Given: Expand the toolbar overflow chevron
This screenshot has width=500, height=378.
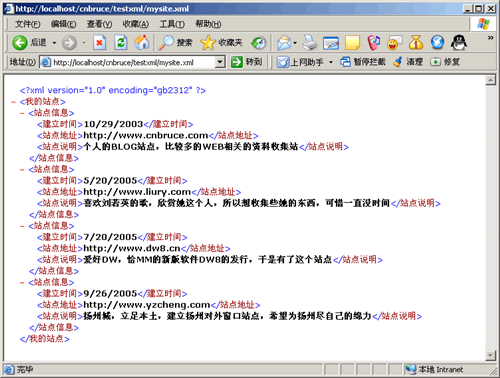Looking at the screenshot, I should (490, 38).
